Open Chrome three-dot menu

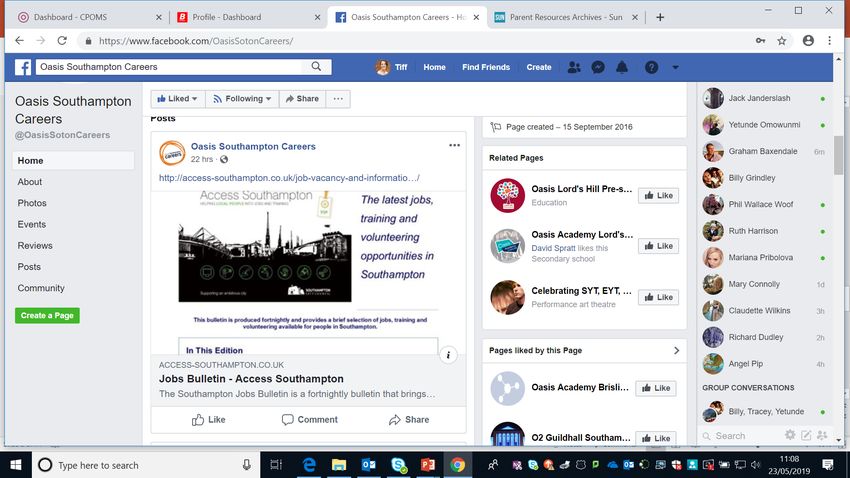pyautogui.click(x=829, y=41)
